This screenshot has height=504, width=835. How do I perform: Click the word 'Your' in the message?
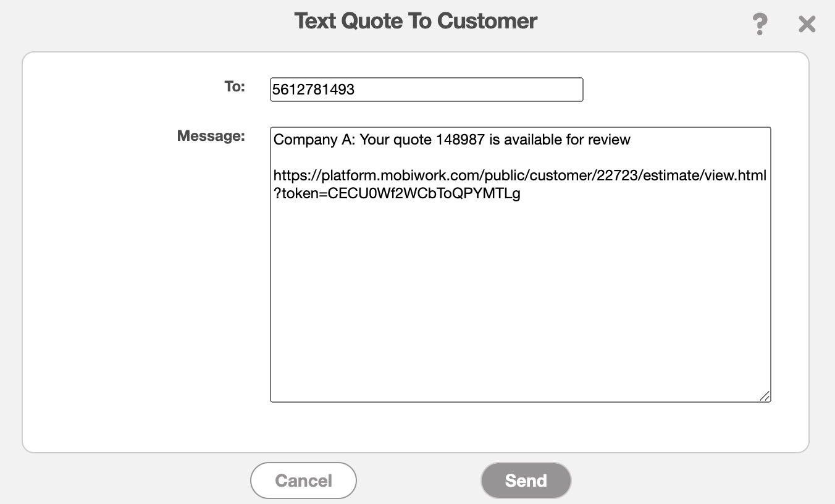[374, 140]
